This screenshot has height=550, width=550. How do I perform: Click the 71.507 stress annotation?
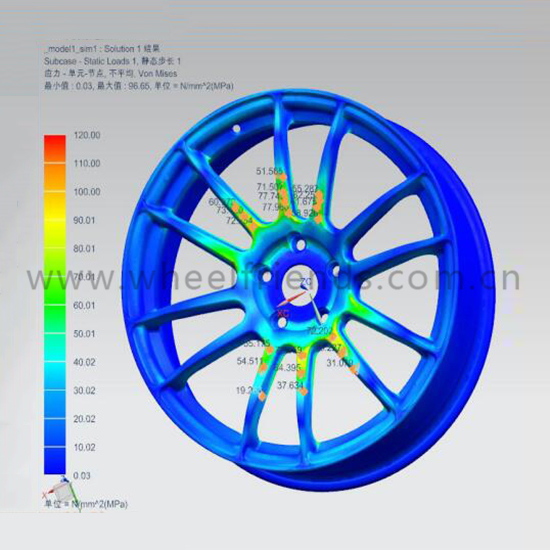click(x=269, y=187)
